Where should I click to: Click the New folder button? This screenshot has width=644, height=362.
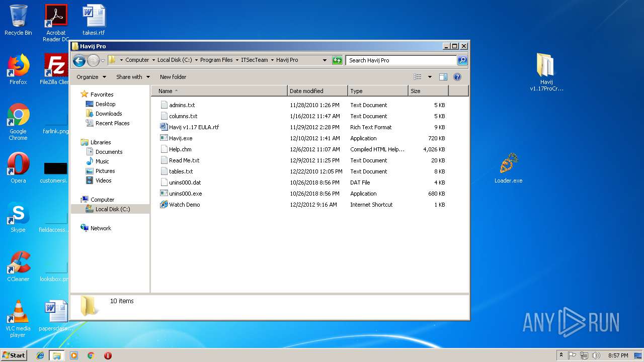pos(173,77)
